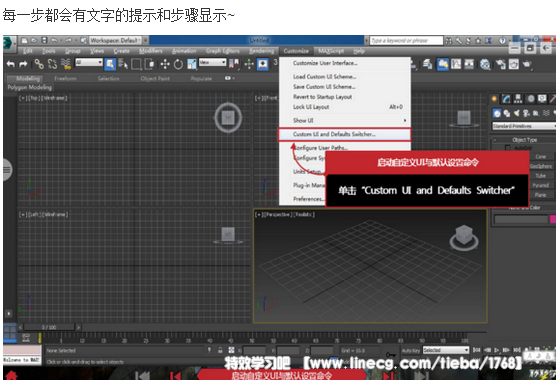Select the Geometry category icon
Viewport: 556px width, 380px height.
tap(497, 113)
